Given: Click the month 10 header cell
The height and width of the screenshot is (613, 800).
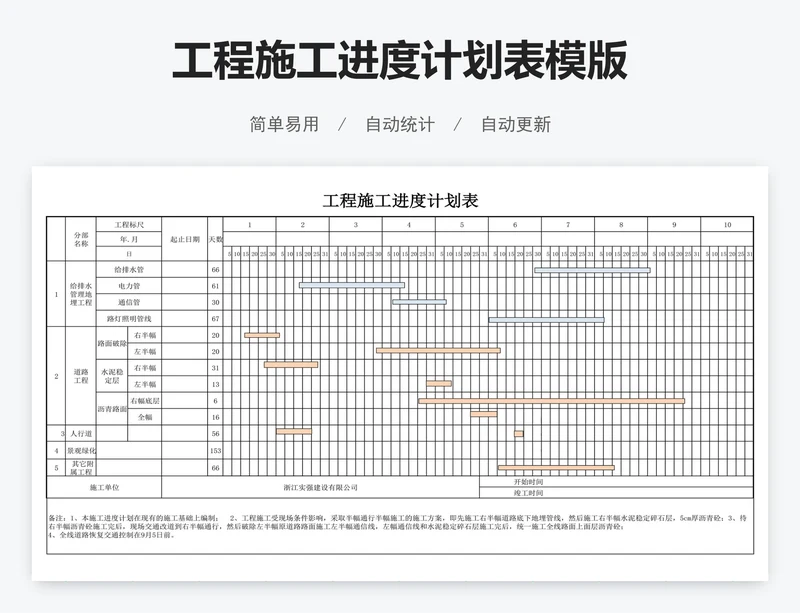Looking at the screenshot, I should coord(727,225).
